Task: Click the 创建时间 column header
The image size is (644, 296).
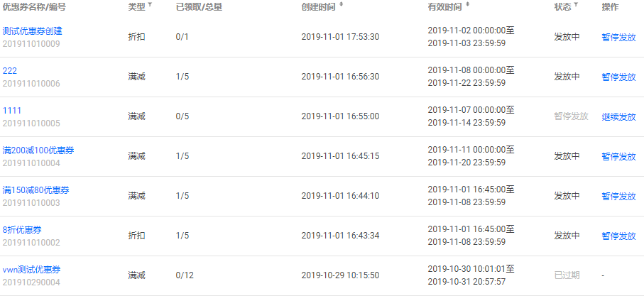Action: (x=318, y=7)
